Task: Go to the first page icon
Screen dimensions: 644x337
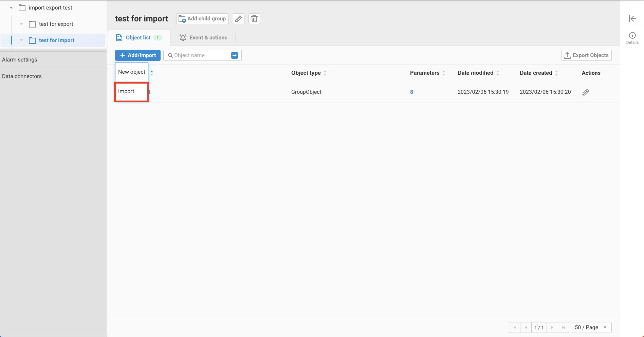Action: coord(515,327)
